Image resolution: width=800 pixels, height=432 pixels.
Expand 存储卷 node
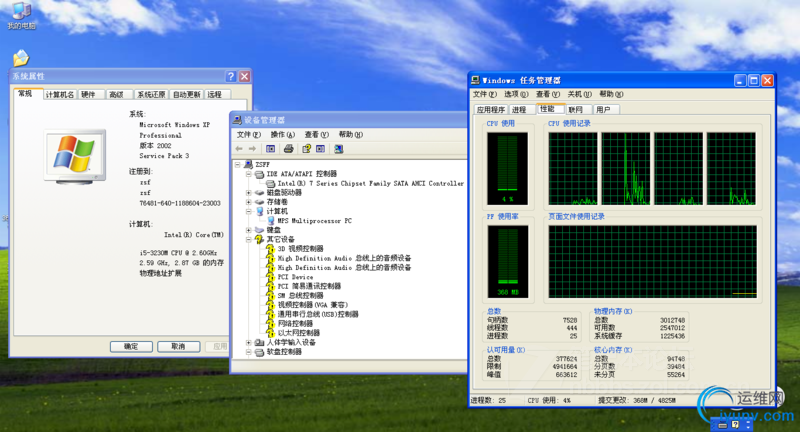[x=248, y=202]
